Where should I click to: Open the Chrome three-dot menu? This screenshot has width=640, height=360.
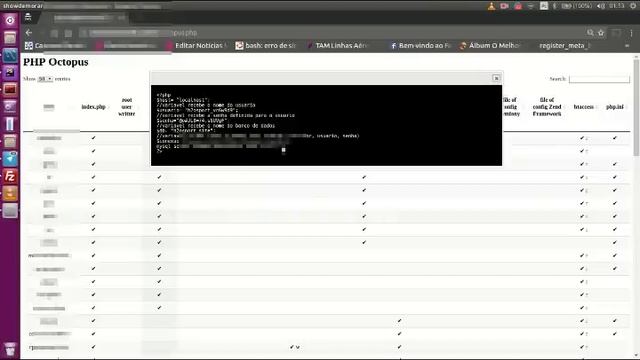pyautogui.click(x=631, y=33)
